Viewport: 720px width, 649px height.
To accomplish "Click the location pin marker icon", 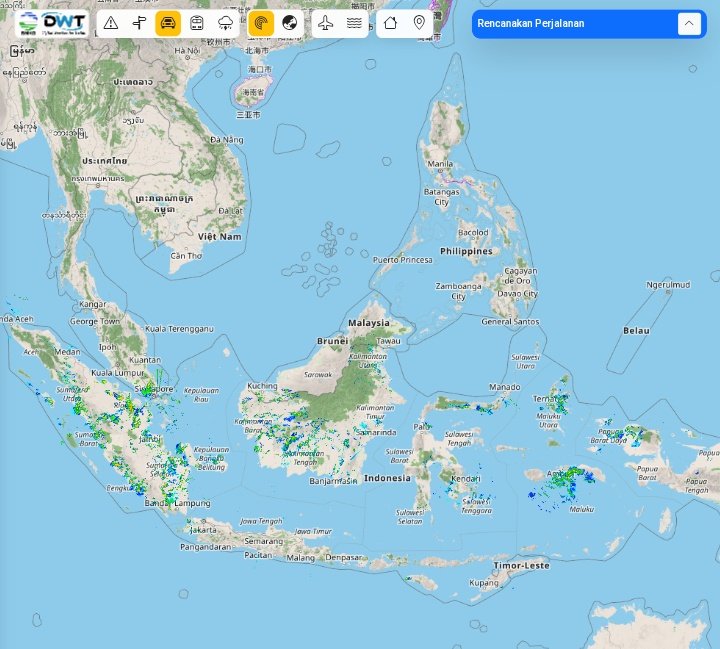I will click(419, 23).
